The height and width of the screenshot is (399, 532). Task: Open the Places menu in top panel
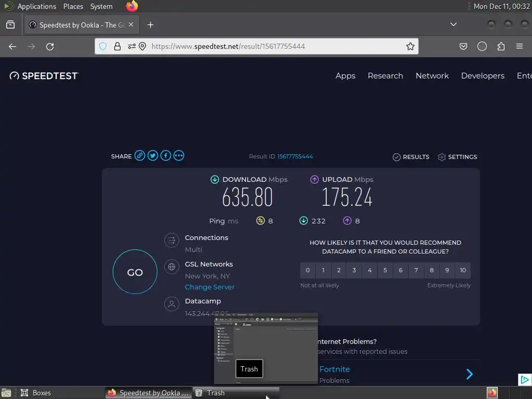73,6
